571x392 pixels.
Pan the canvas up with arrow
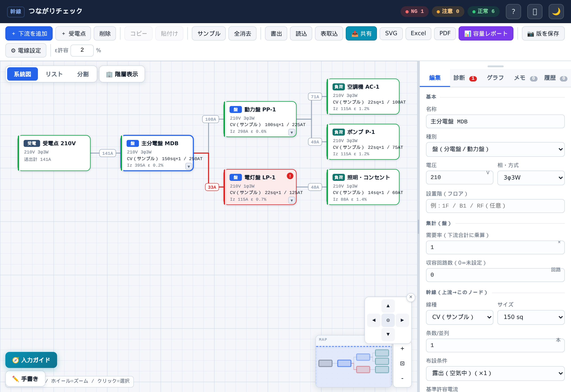point(388,306)
